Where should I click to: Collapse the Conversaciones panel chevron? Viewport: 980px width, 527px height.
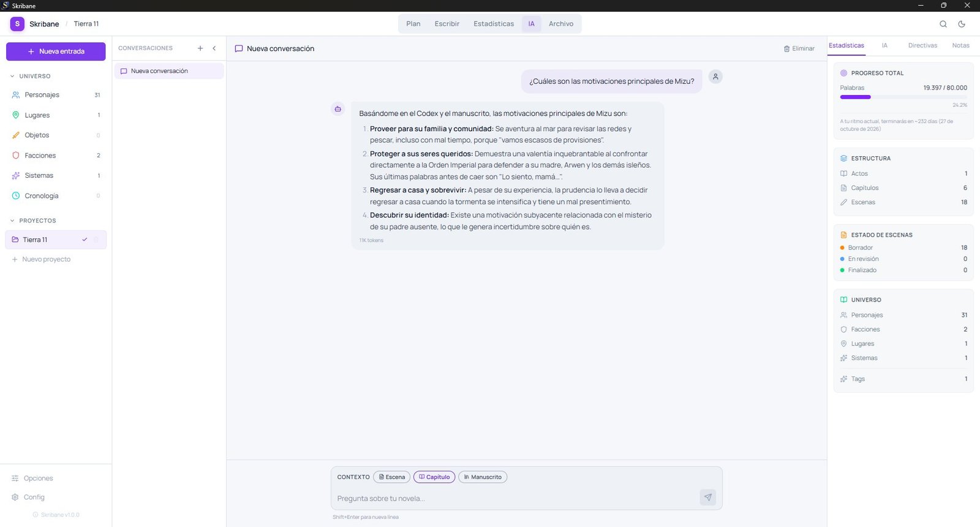214,48
